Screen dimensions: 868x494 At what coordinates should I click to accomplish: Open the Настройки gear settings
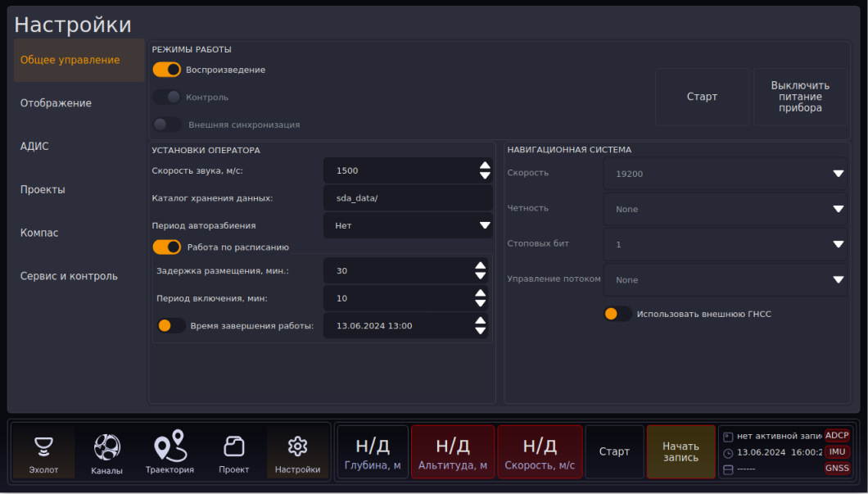pos(297,452)
